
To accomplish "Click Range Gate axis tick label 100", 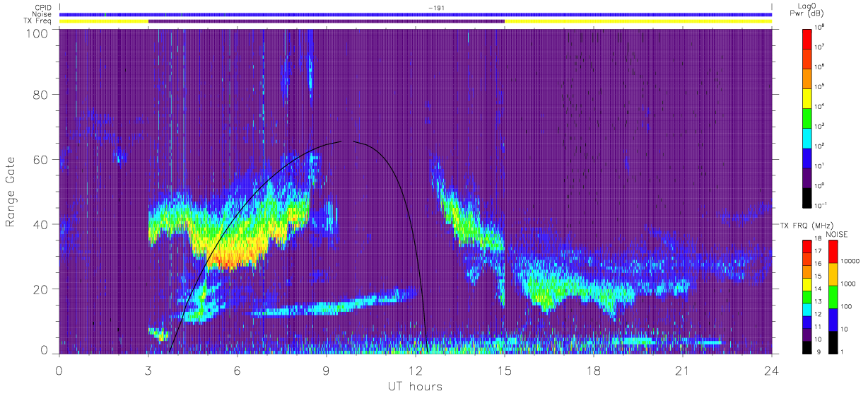I will tap(37, 33).
